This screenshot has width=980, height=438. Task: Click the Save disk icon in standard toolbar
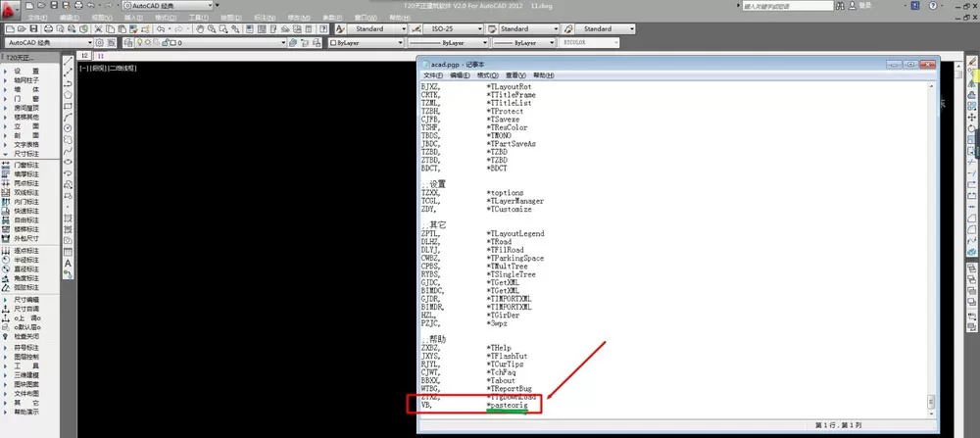32,28
